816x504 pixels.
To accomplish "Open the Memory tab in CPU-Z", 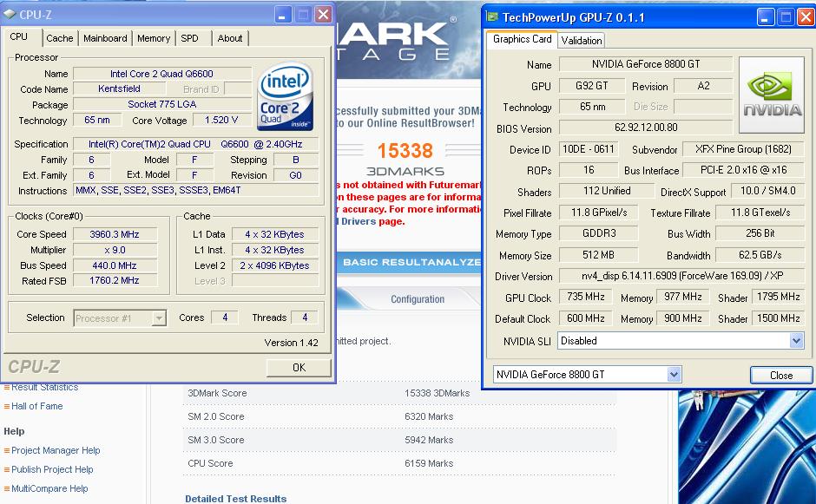I will click(154, 38).
